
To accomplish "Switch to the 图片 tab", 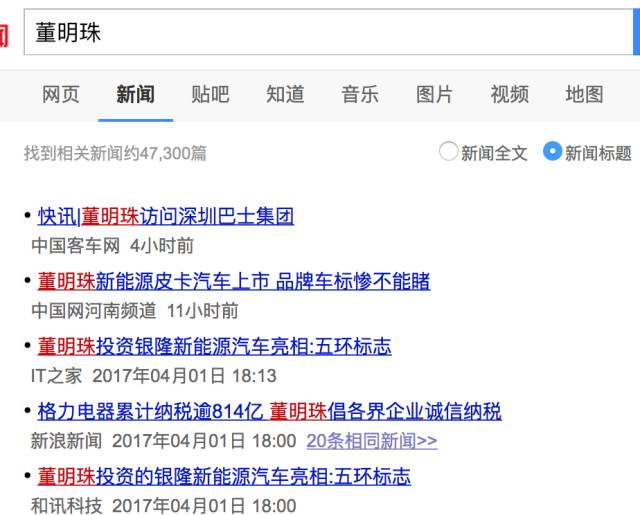I will pos(435,94).
